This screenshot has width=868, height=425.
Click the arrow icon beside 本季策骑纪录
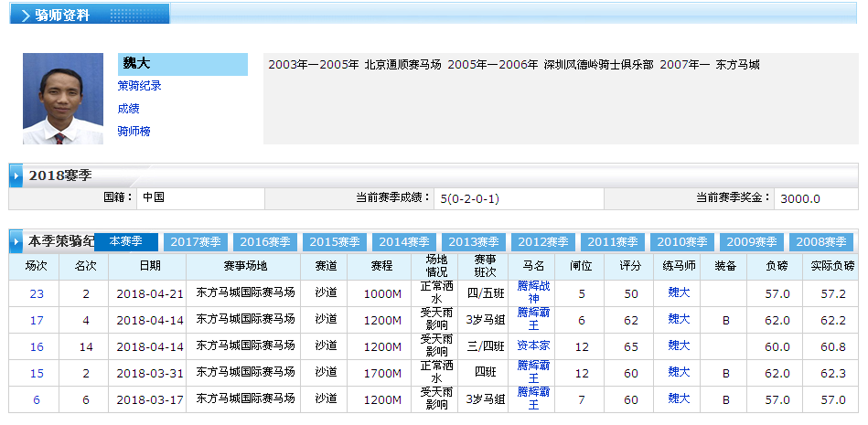pos(16,242)
